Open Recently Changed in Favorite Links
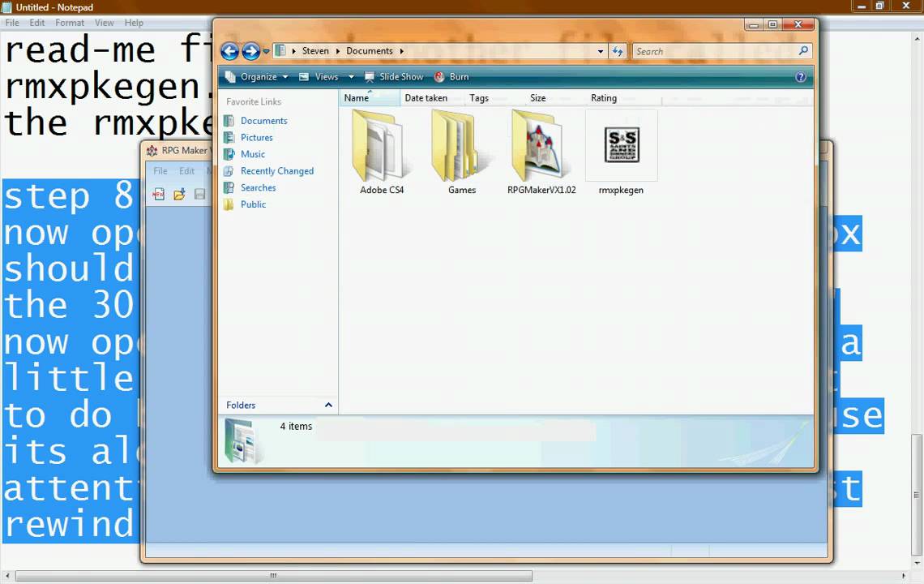924x584 pixels. tap(277, 171)
